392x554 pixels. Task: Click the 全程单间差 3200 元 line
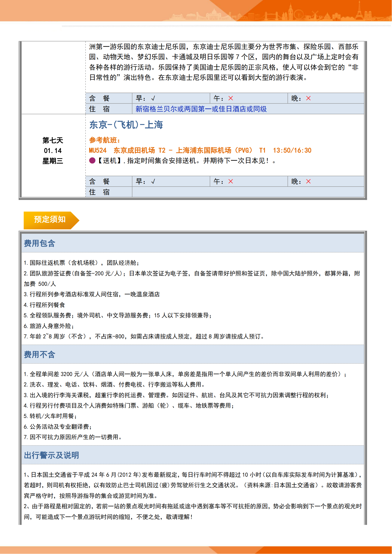pyautogui.click(x=185, y=374)
